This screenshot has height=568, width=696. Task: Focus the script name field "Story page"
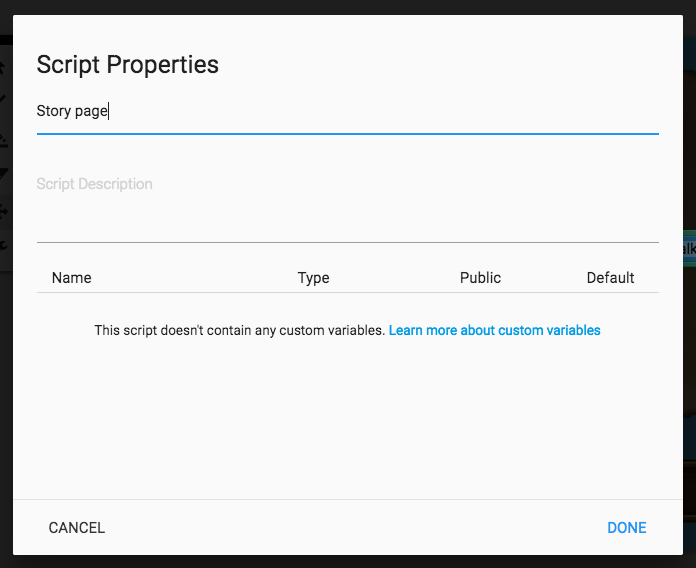tap(347, 111)
